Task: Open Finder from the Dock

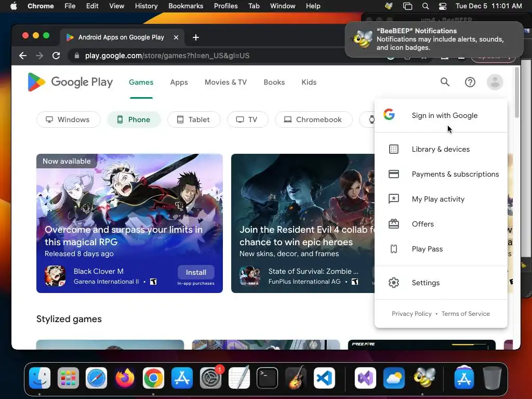Action: (x=39, y=378)
